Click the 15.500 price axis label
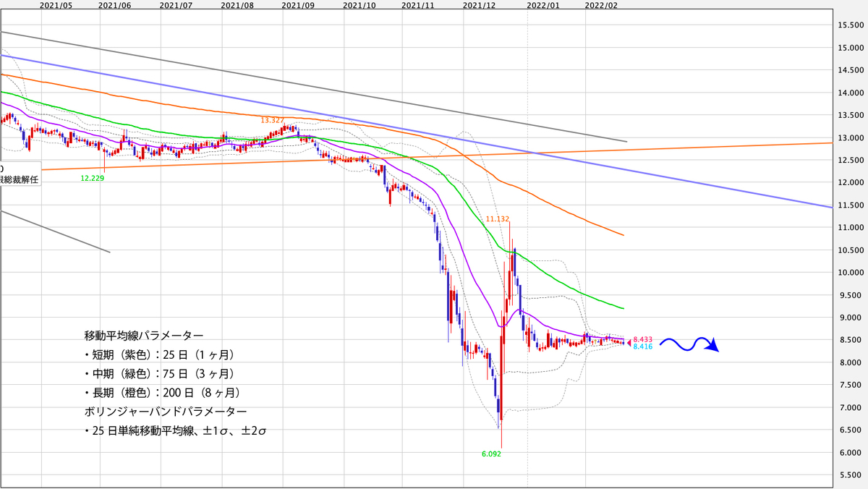The image size is (868, 489). point(851,25)
